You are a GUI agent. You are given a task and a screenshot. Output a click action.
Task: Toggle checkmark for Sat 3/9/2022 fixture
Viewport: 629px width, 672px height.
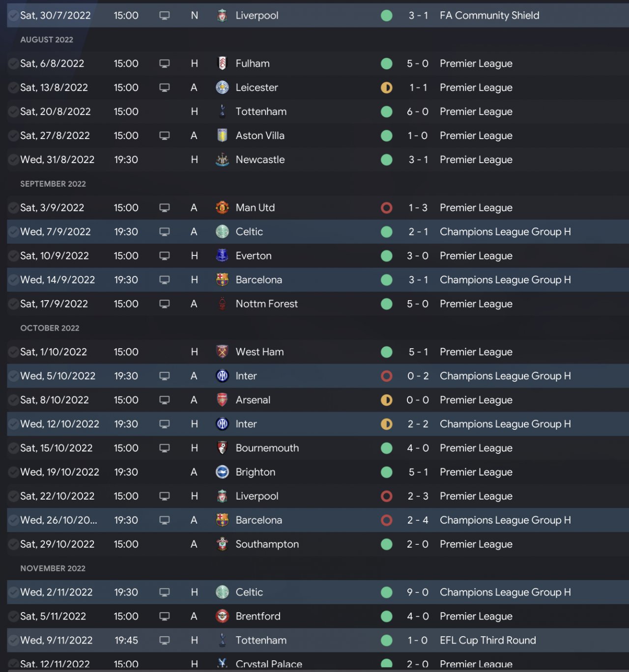(x=13, y=208)
